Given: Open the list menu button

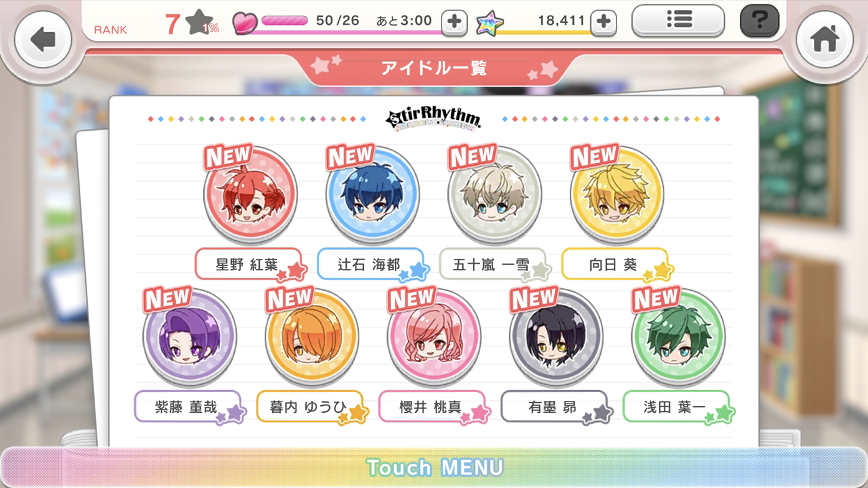Looking at the screenshot, I should click(x=678, y=21).
